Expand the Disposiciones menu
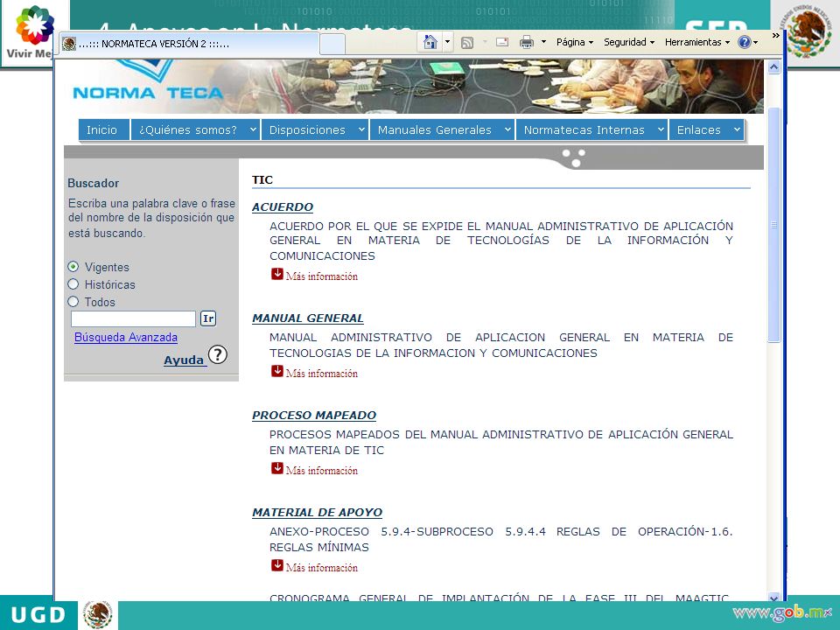The image size is (840, 630). pyautogui.click(x=315, y=129)
